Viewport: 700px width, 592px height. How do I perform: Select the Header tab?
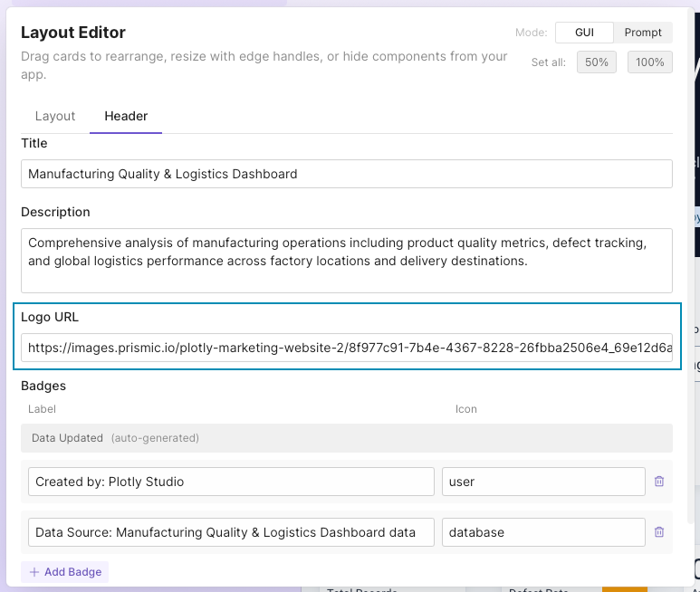126,116
